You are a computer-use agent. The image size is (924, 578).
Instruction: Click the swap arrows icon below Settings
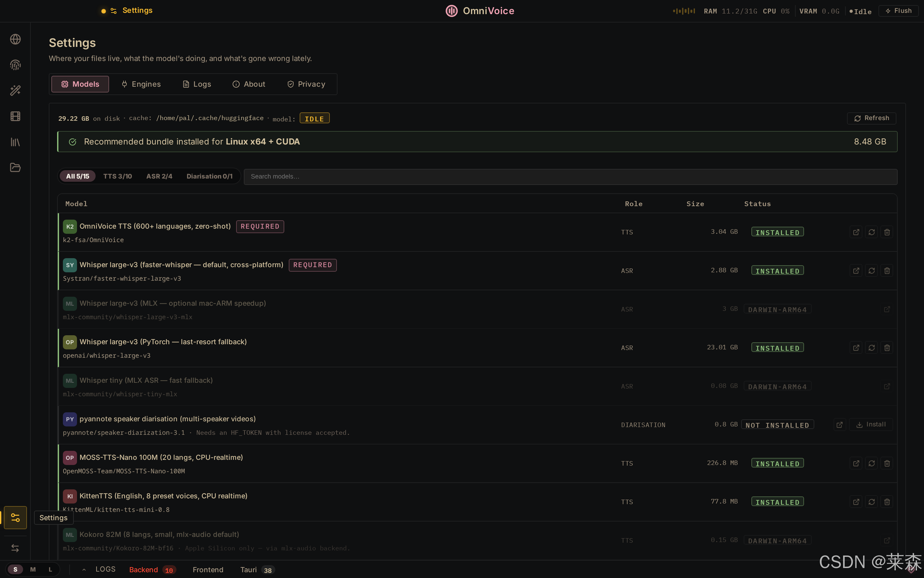click(x=15, y=548)
